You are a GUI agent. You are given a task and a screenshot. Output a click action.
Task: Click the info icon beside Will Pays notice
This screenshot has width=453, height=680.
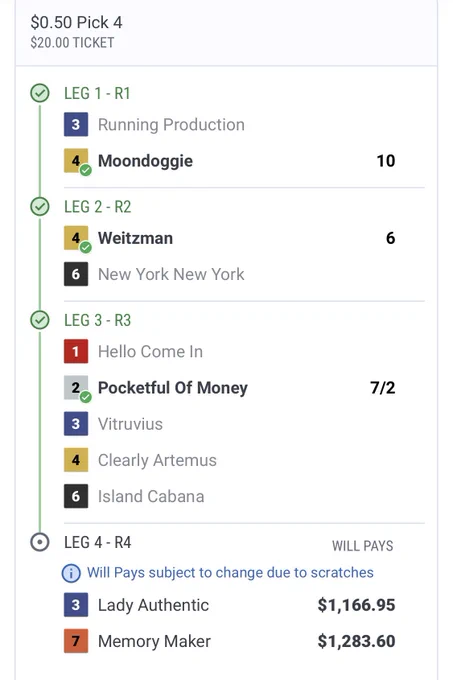click(x=71, y=573)
